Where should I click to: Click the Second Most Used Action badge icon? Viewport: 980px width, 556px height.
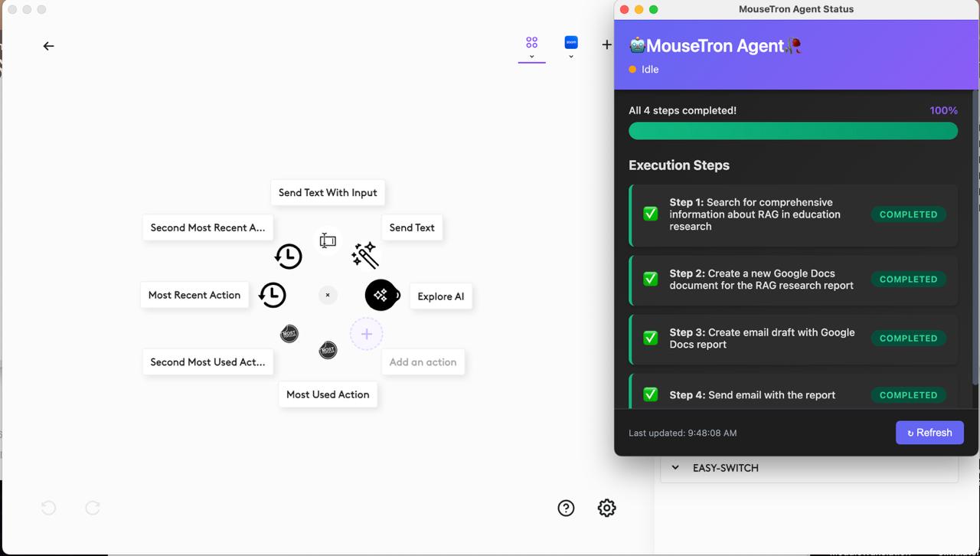click(289, 334)
